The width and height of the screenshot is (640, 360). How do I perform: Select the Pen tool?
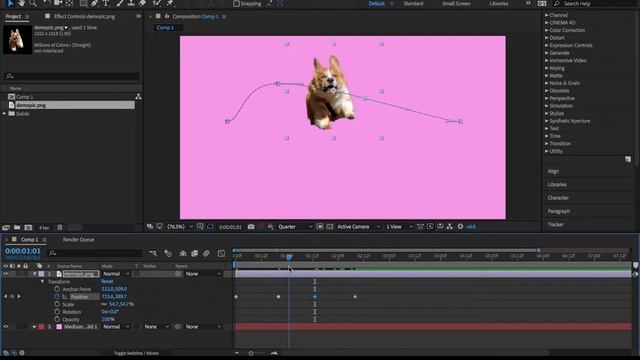point(95,3)
